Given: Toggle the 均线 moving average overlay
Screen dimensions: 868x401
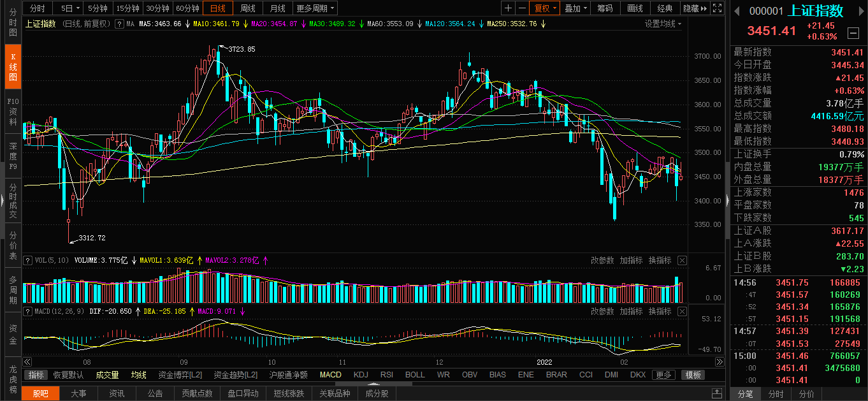Looking at the screenshot, I should [138, 375].
